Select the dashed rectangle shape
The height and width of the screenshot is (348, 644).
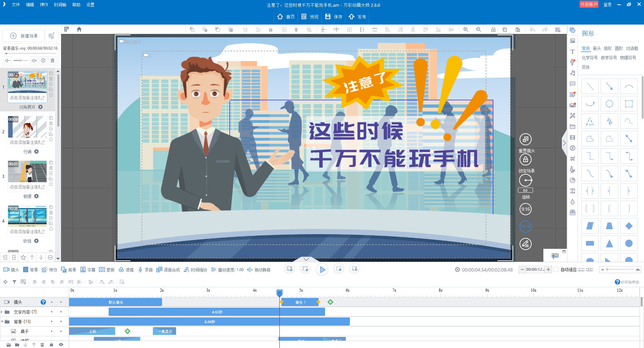pyautogui.click(x=629, y=104)
